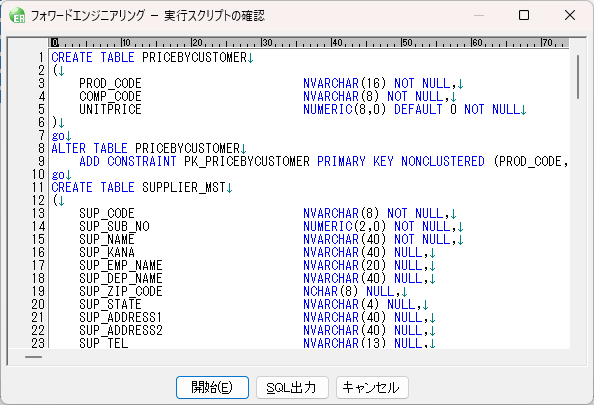Click SUP_CODE column name
594x405 pixels.
point(107,213)
